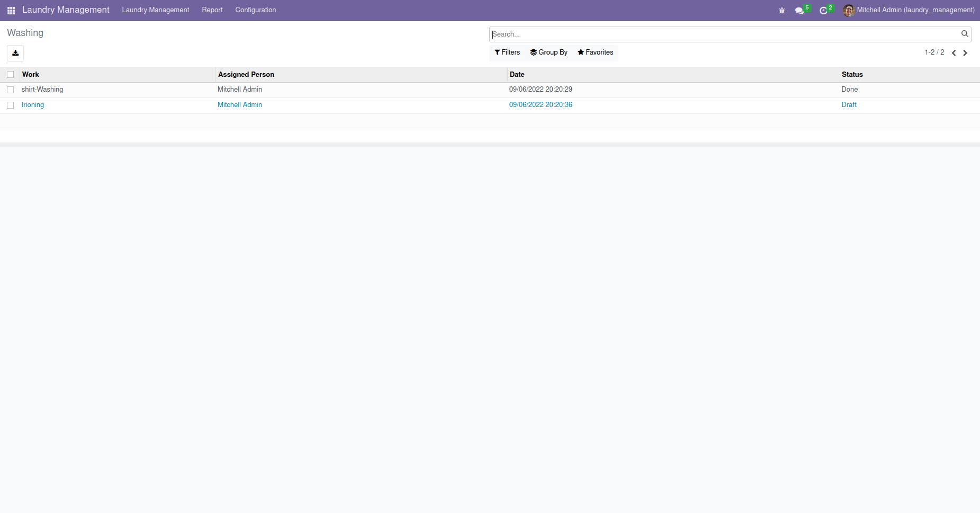Open the Report menu
Screen dimensions: 980x513
click(212, 10)
